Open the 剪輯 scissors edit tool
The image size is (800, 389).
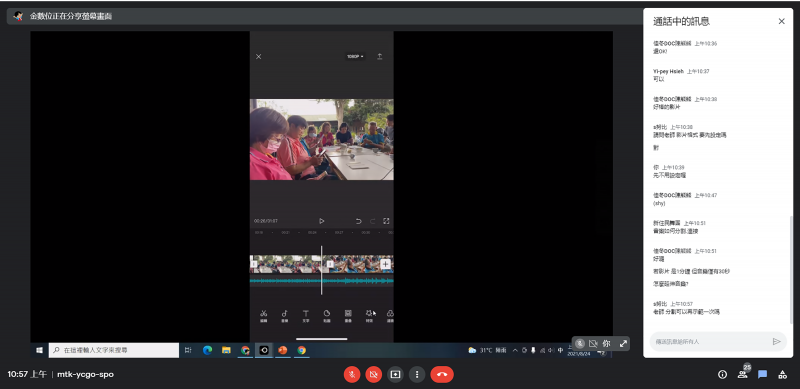tap(263, 316)
